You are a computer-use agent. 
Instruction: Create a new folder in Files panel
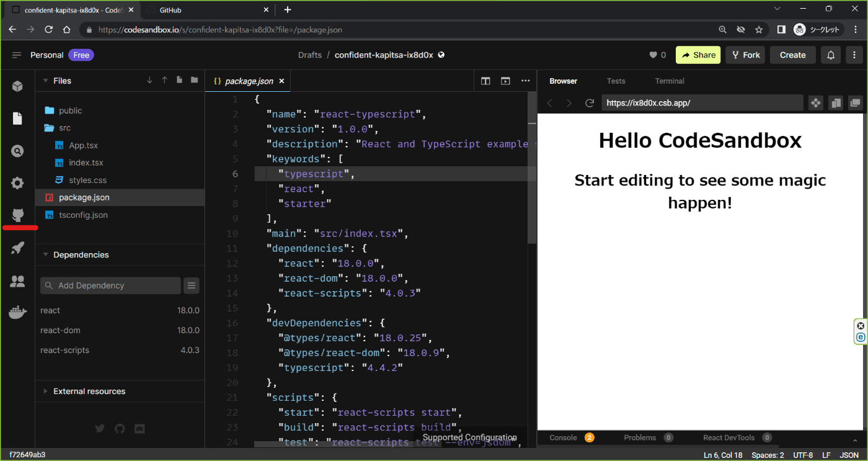coord(194,80)
